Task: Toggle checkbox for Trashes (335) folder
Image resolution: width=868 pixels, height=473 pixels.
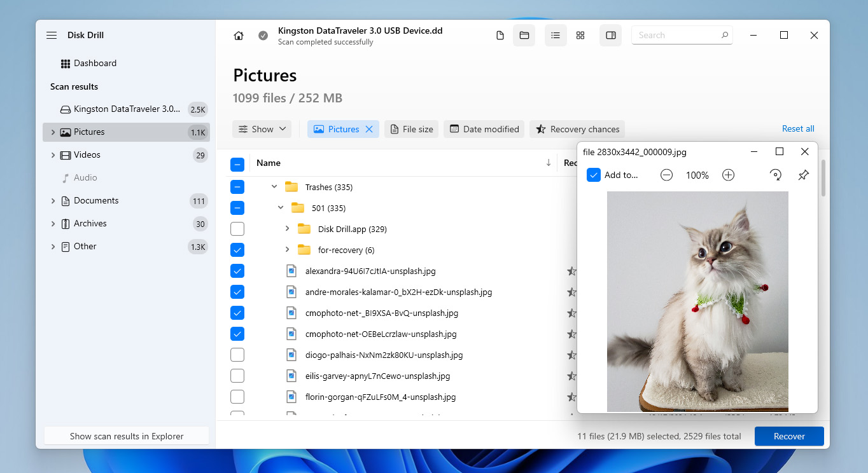Action: pos(237,187)
